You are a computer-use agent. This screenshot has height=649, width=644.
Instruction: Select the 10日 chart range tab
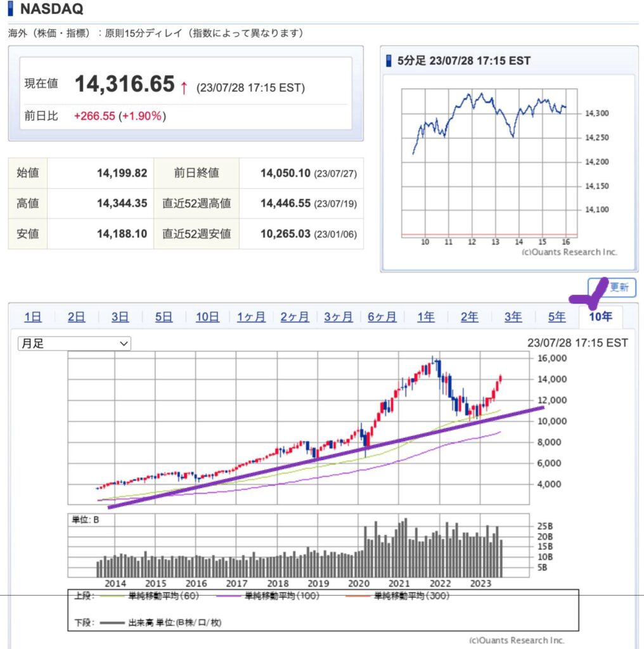click(x=207, y=317)
